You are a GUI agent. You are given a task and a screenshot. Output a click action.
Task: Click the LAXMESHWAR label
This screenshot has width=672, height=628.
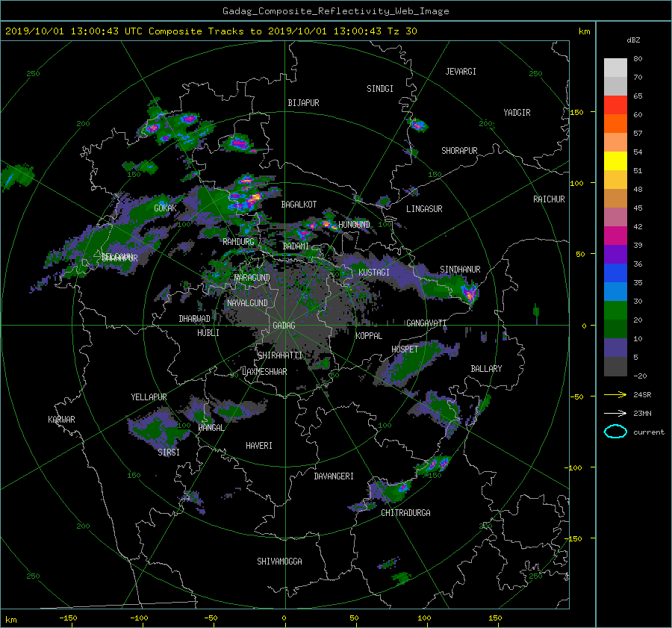pos(264,372)
